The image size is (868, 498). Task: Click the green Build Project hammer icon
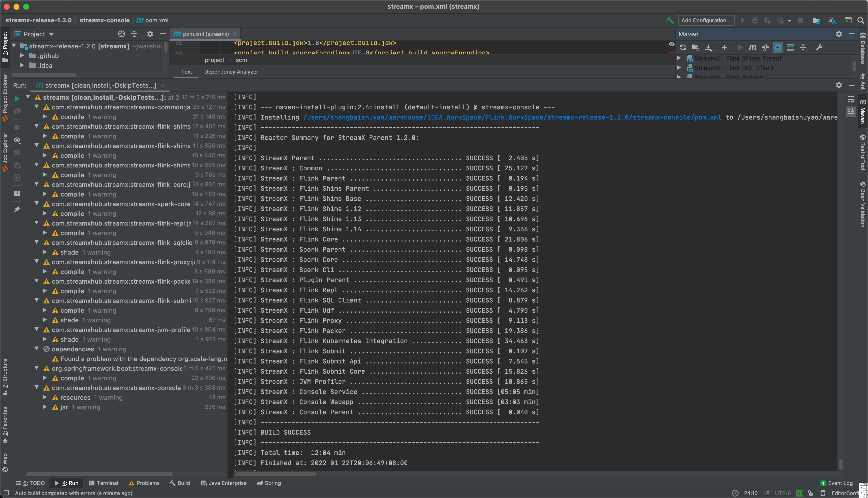point(670,20)
